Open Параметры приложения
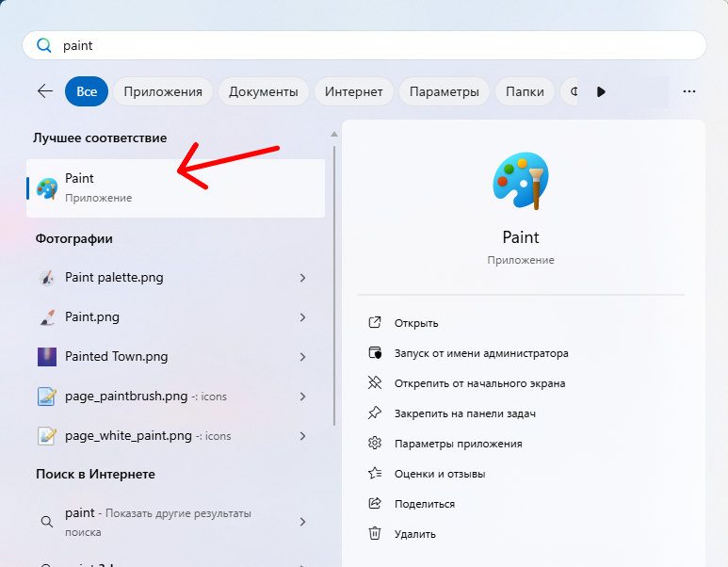Image resolution: width=728 pixels, height=567 pixels. click(x=459, y=444)
